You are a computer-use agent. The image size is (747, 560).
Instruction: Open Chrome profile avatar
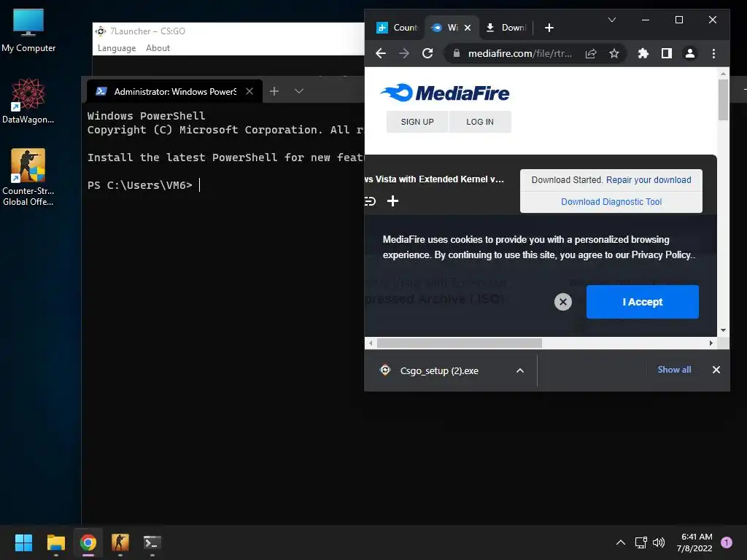[x=690, y=53]
